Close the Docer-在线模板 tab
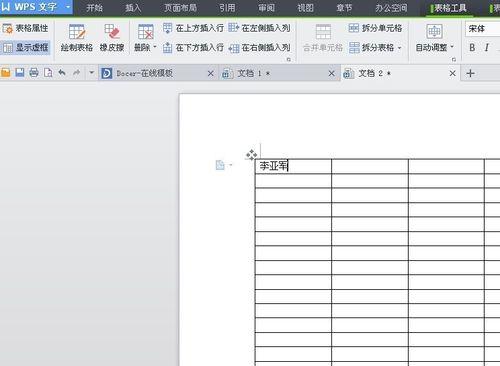 click(211, 73)
